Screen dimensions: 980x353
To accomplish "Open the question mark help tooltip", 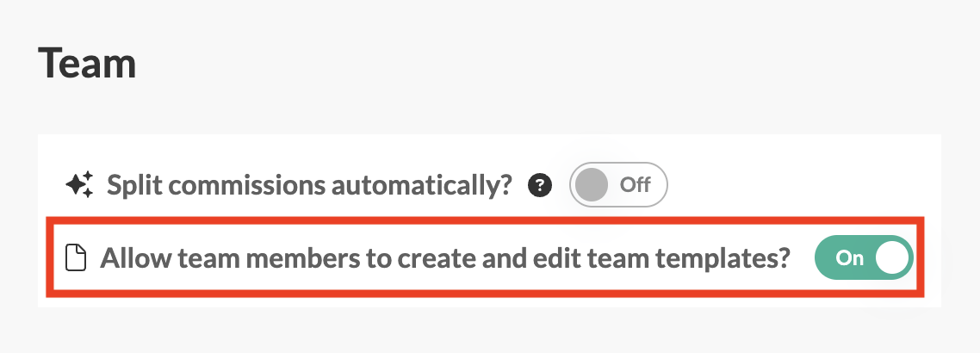I will point(540,184).
